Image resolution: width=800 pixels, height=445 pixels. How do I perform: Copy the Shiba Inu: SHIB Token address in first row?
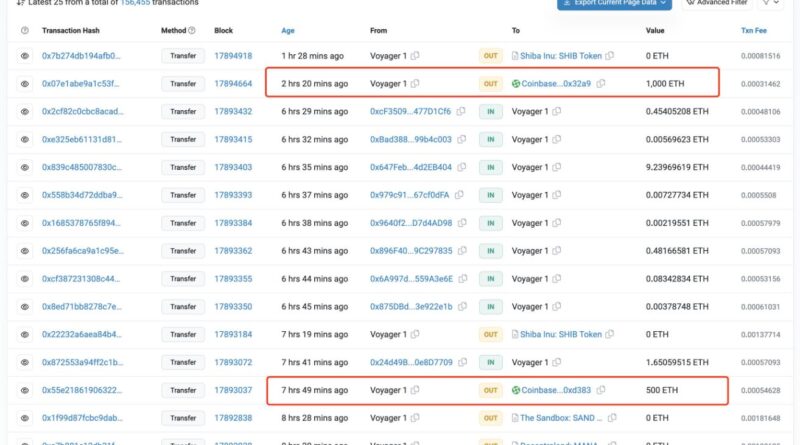coord(610,56)
